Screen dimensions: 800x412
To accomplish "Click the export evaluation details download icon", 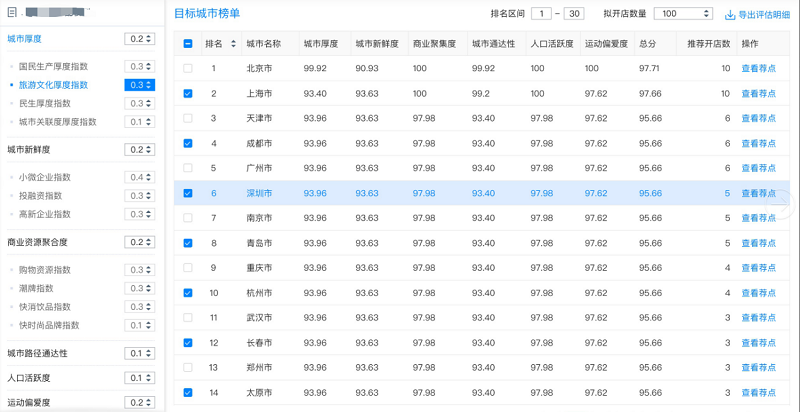I will pyautogui.click(x=730, y=15).
